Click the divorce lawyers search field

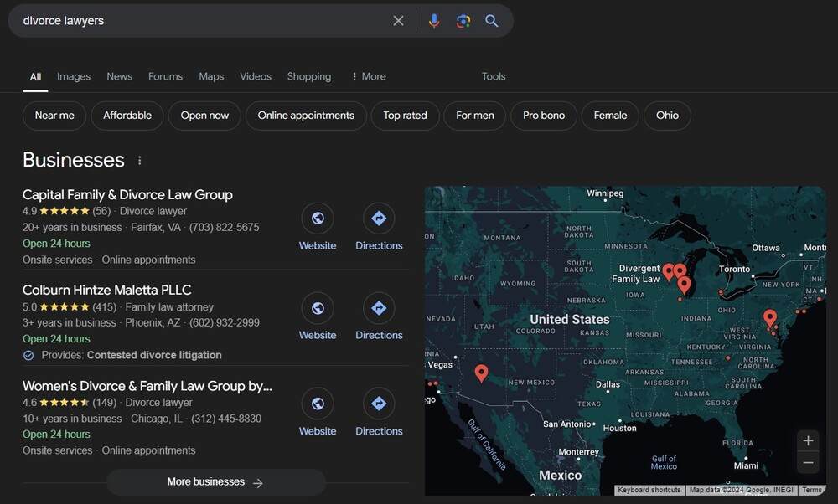(203, 21)
